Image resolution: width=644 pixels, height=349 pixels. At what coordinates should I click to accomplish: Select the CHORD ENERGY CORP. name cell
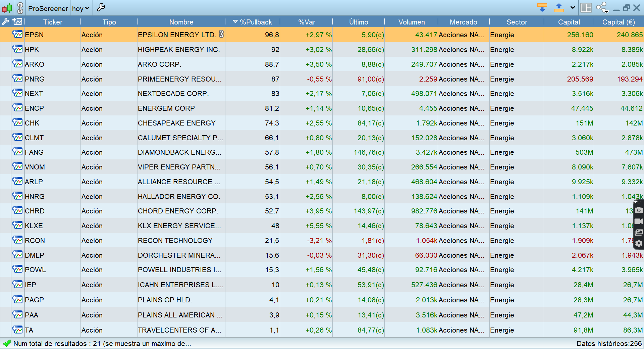pyautogui.click(x=181, y=211)
